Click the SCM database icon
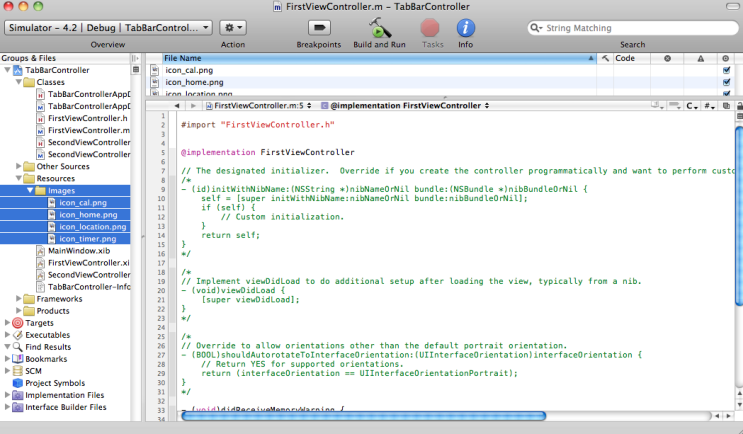Screen dimensions: 743x434 [18, 371]
